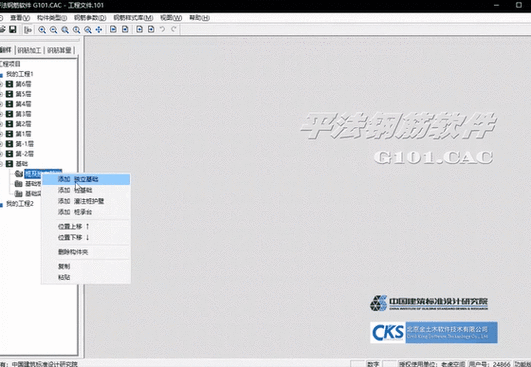
Task: Select the 我的工程1 project node
Action: (x=20, y=74)
